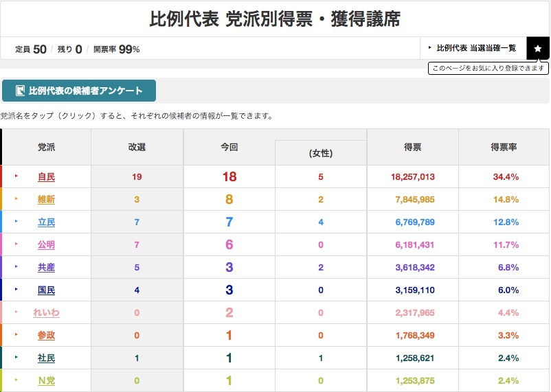Click the 党派 column header
551x392 pixels.
(x=47, y=147)
